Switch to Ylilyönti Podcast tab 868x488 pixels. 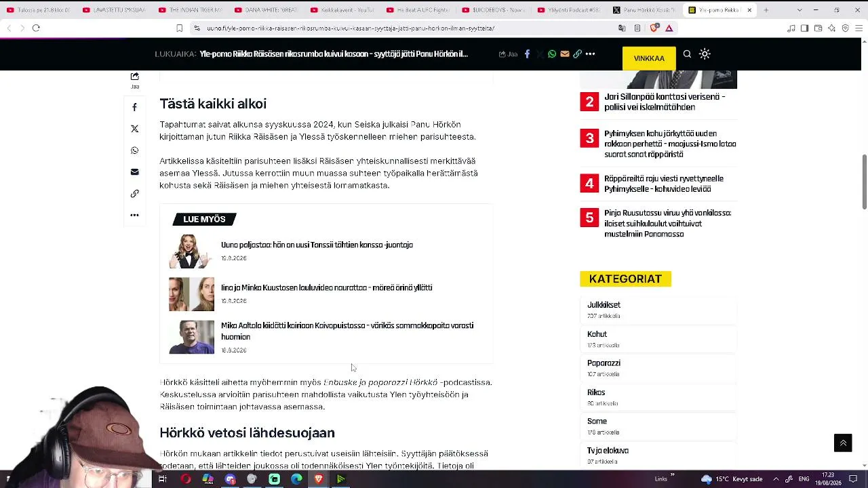pos(570,10)
